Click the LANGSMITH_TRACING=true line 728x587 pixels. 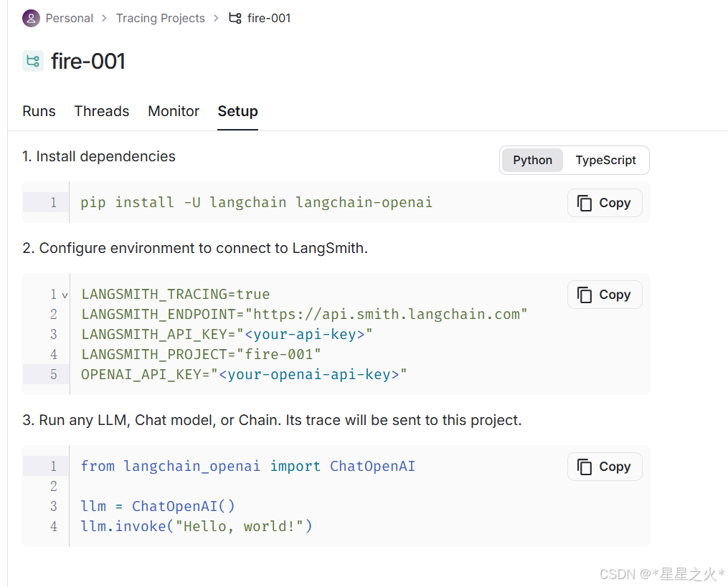click(x=176, y=294)
